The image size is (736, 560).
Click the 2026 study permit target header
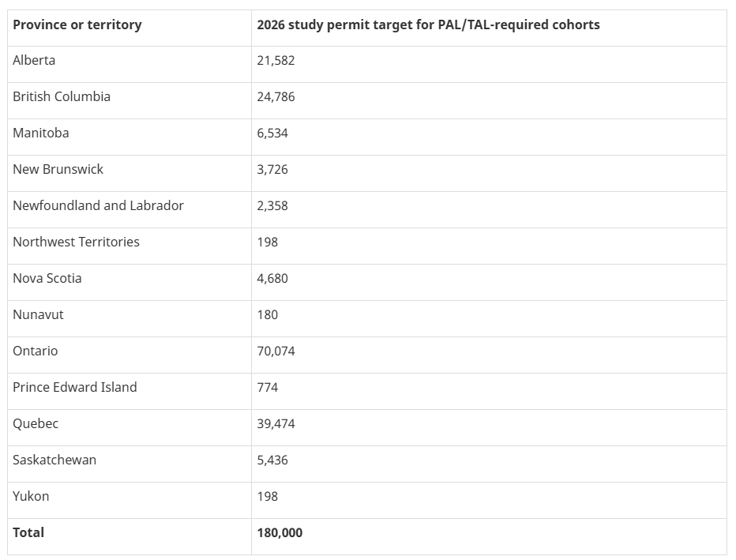pyautogui.click(x=428, y=24)
